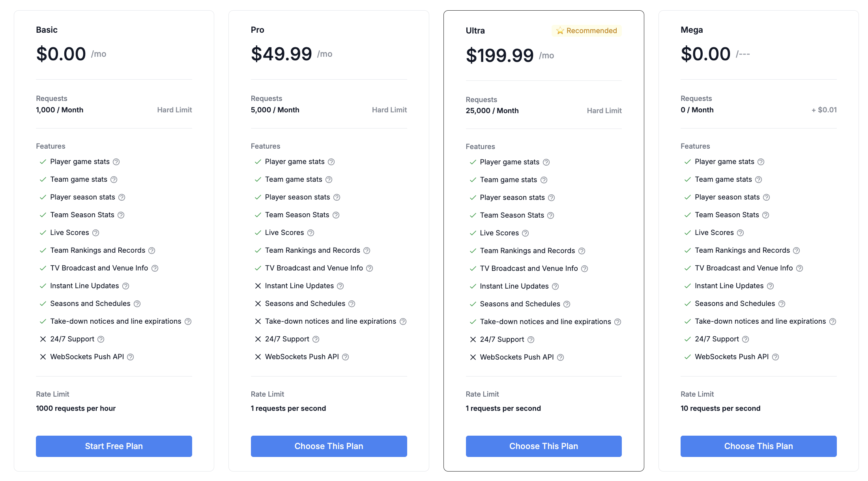The image size is (868, 481).
Task: Select Choose This Plan under Ultra
Action: pyautogui.click(x=544, y=446)
